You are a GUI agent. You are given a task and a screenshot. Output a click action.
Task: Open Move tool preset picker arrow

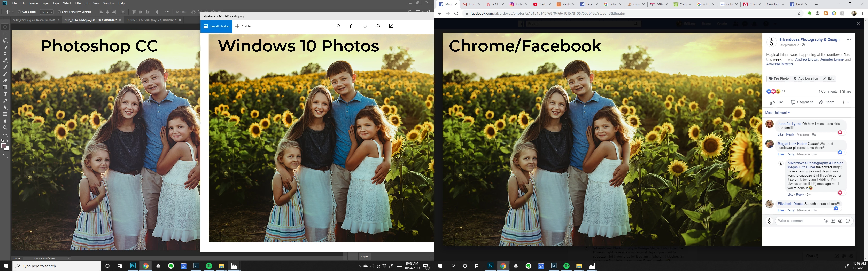click(x=13, y=12)
